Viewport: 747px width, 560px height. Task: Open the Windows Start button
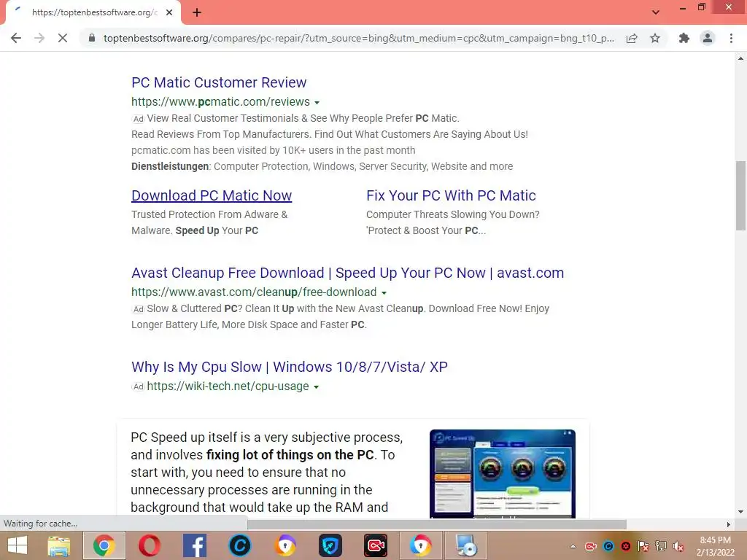[x=18, y=545]
